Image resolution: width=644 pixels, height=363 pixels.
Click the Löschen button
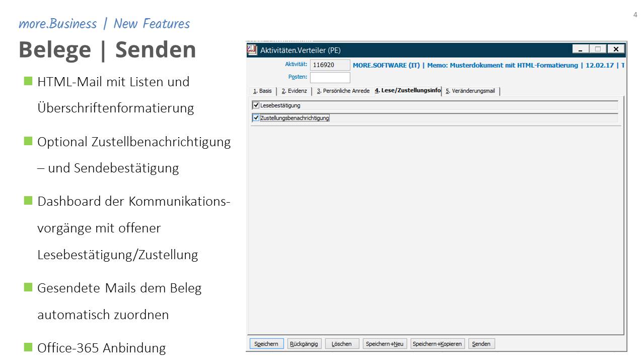coord(342,344)
